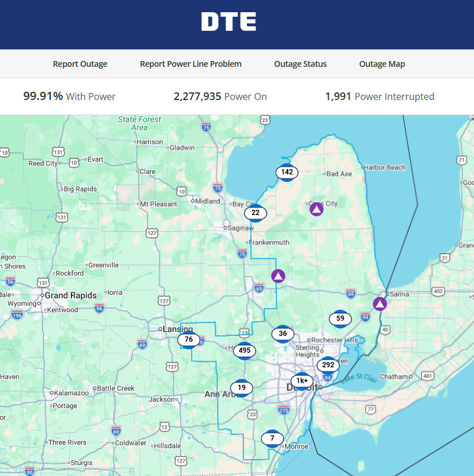Click the DTE logo in header
The height and width of the screenshot is (476, 474).
pos(228,22)
